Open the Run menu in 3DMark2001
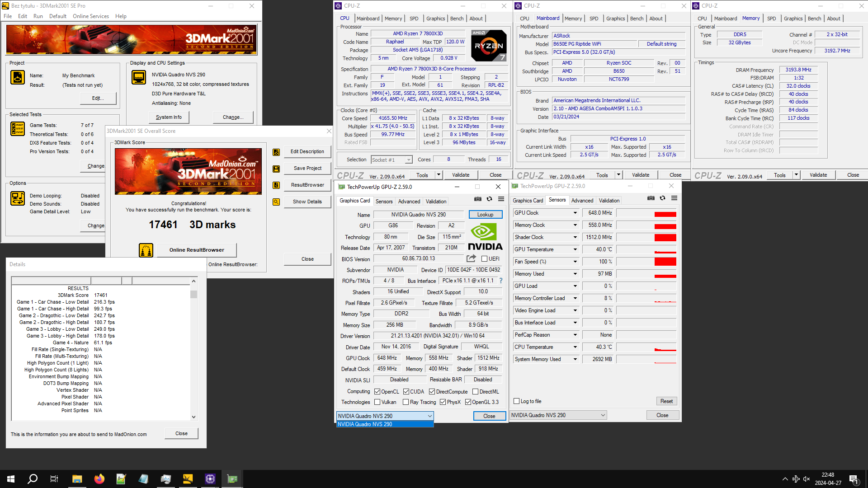 tap(38, 16)
